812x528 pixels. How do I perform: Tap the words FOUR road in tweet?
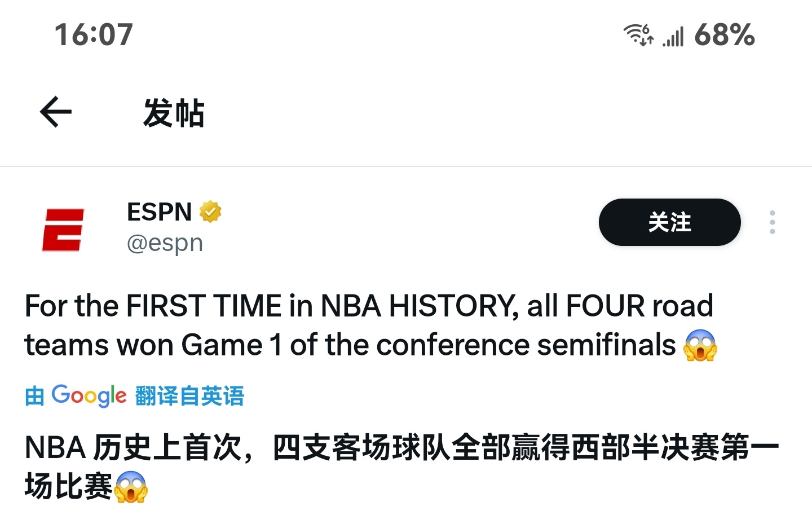(639, 306)
